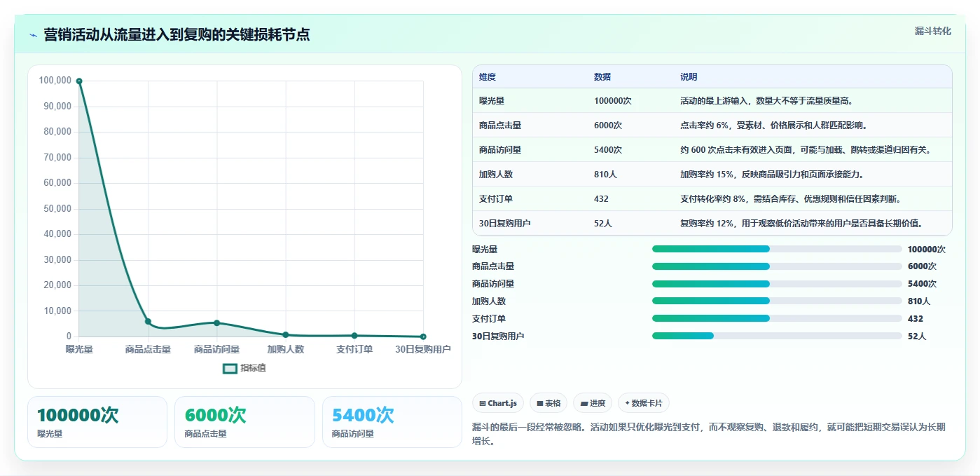Click the 810人 cell in the table
This screenshot has height=476, width=980.
tap(605, 175)
